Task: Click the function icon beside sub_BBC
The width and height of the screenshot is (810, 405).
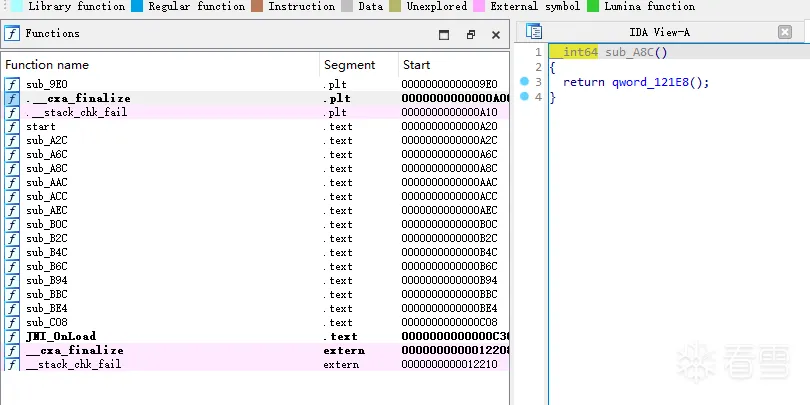Action: point(12,294)
